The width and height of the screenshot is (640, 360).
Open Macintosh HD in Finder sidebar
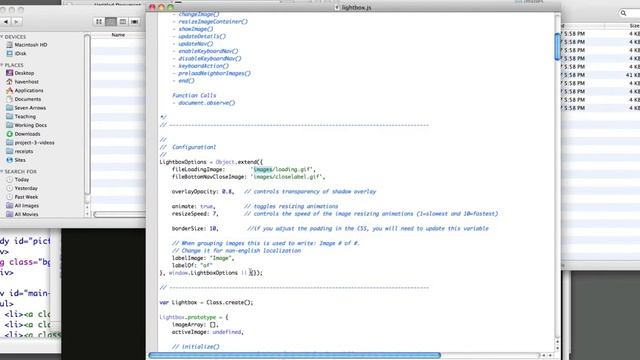[27, 45]
